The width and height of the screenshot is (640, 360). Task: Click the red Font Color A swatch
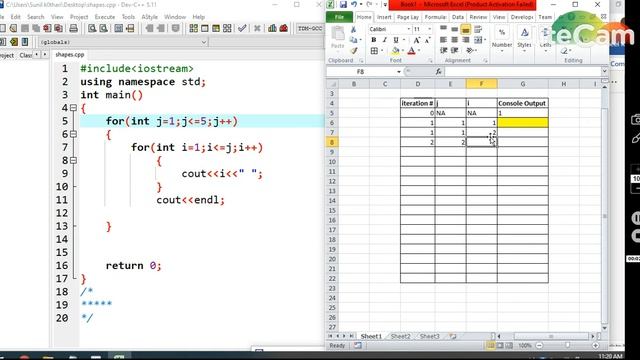pyautogui.click(x=411, y=51)
